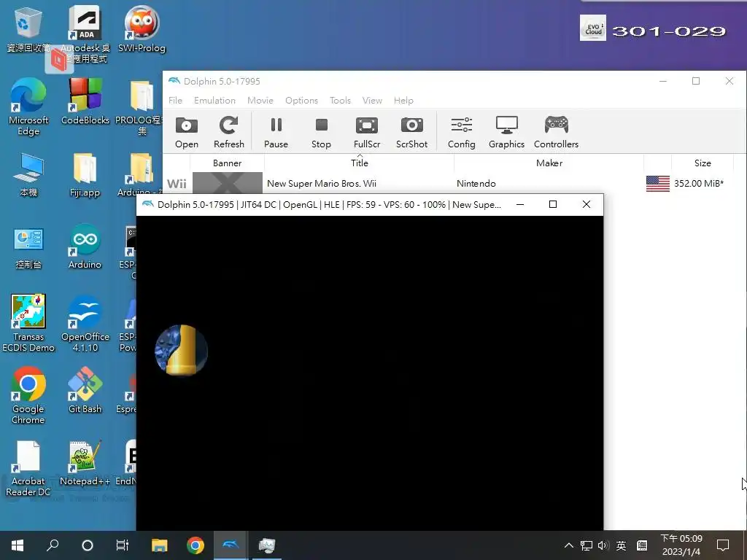Select the SWI-Prolog desktop icon
747x560 pixels.
pos(142,29)
